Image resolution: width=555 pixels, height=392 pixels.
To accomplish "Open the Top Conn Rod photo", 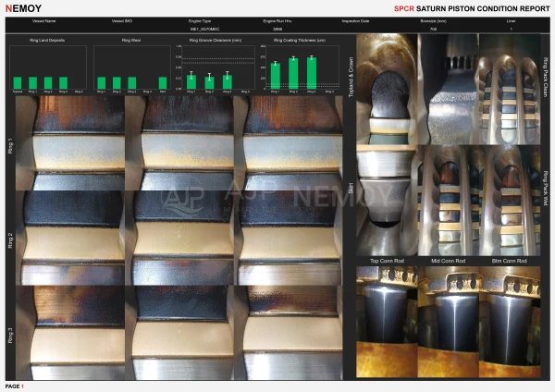I will click(x=387, y=322).
